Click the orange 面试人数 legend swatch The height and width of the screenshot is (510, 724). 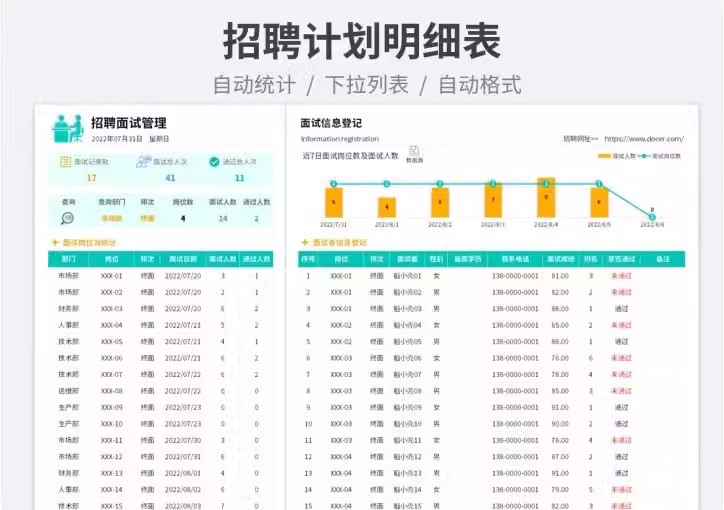[604, 156]
